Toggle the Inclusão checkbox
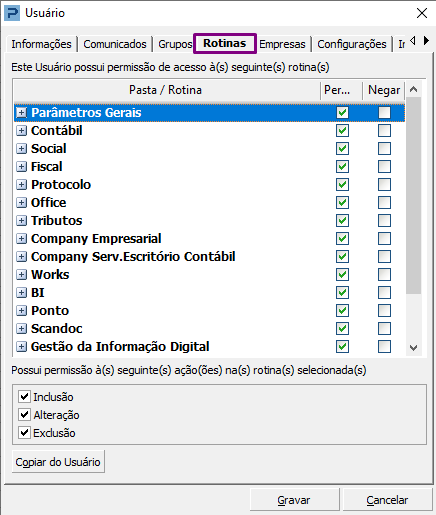This screenshot has height=515, width=436. tap(24, 397)
